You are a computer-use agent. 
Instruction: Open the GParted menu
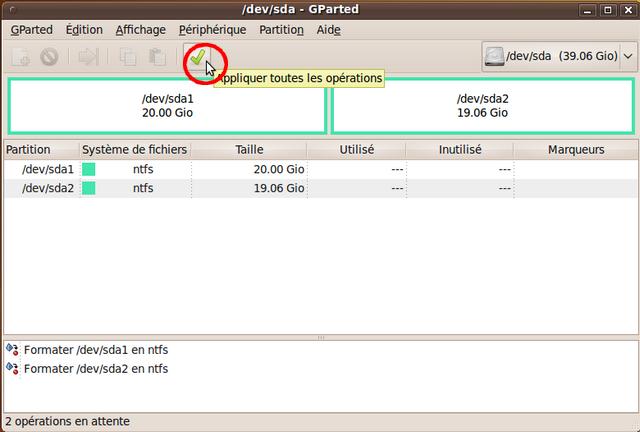31,30
